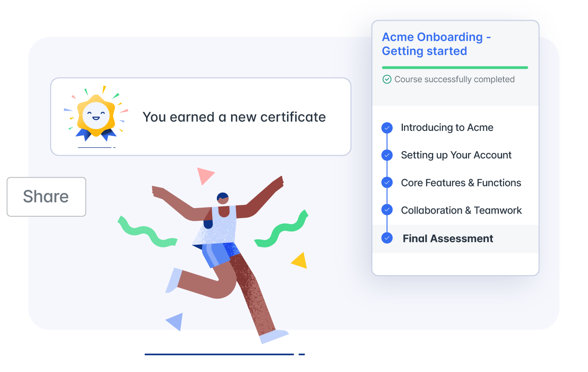The image size is (588, 372).
Task: Click the yellow triangle confetti piece
Action: (300, 260)
